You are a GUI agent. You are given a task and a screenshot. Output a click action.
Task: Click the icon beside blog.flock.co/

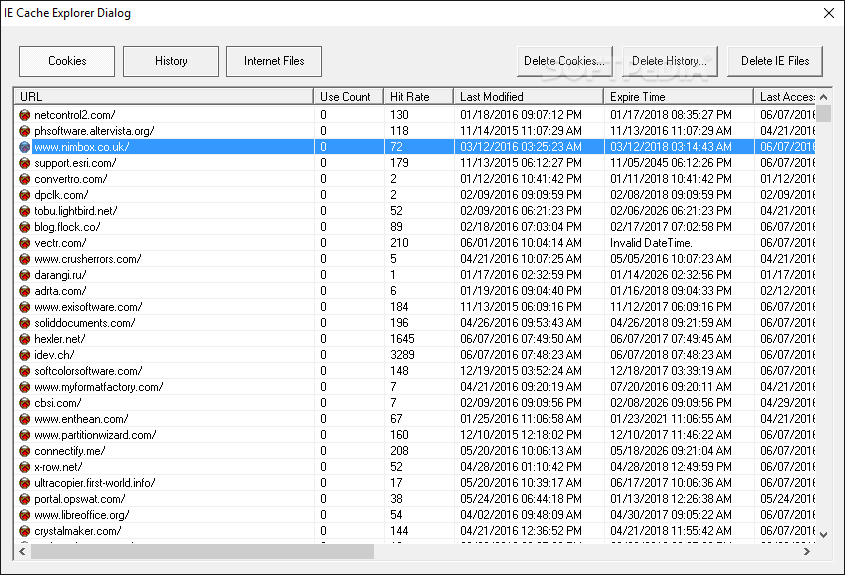(x=24, y=227)
